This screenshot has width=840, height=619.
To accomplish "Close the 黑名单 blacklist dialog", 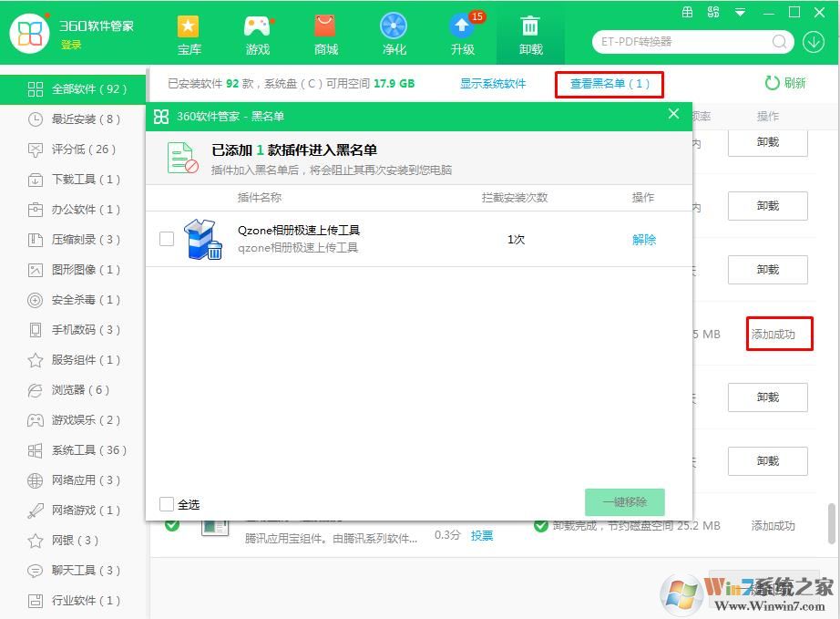I will 673,114.
